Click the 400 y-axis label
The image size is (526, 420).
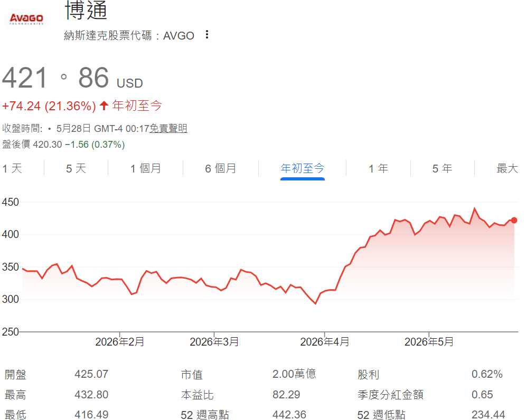click(x=11, y=234)
